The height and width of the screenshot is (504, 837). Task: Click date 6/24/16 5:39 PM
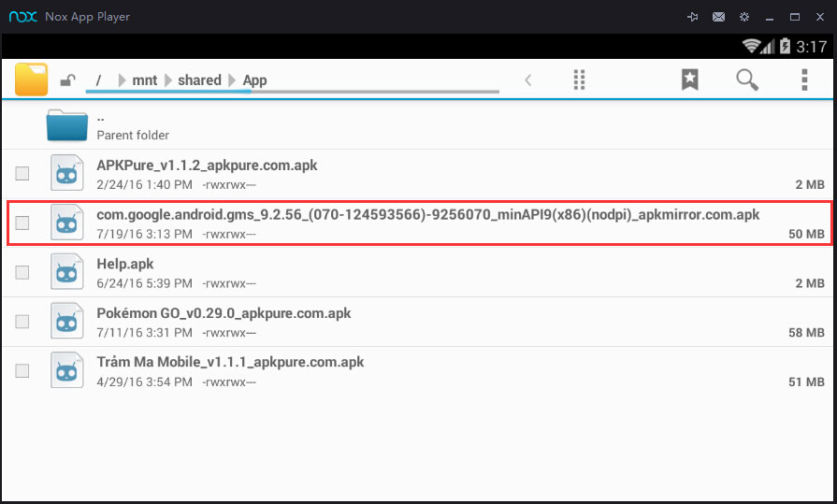click(x=144, y=283)
